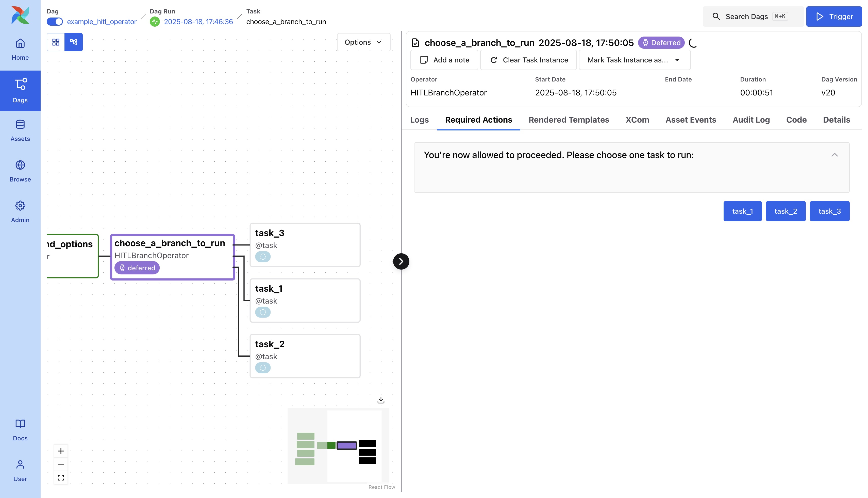Select task_1 graph node

(305, 301)
